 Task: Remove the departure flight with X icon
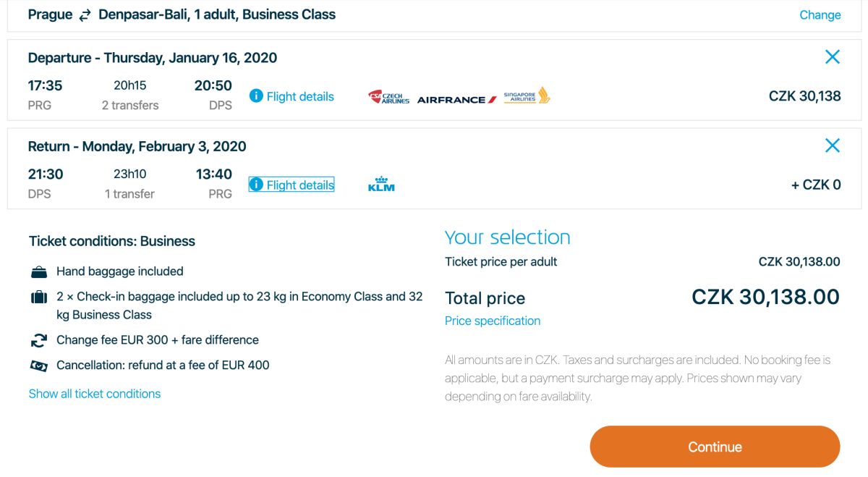tap(832, 57)
